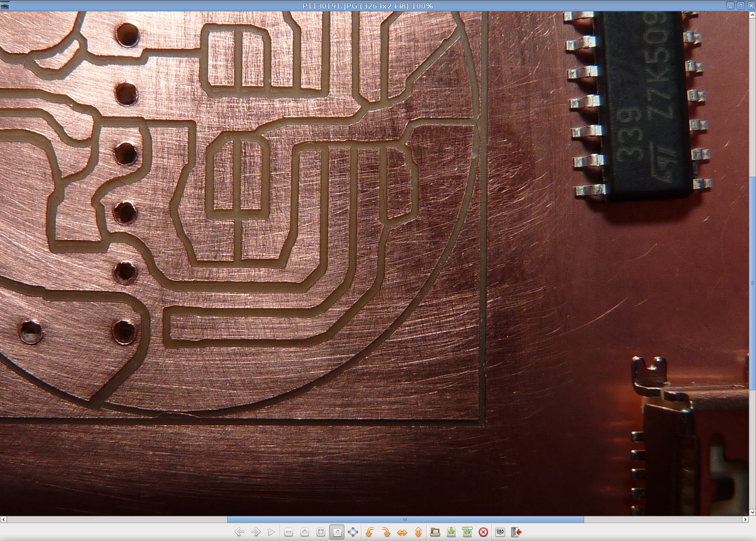756x541 pixels.
Task: Click the horizontal scrollbar thumb
Action: 405,519
